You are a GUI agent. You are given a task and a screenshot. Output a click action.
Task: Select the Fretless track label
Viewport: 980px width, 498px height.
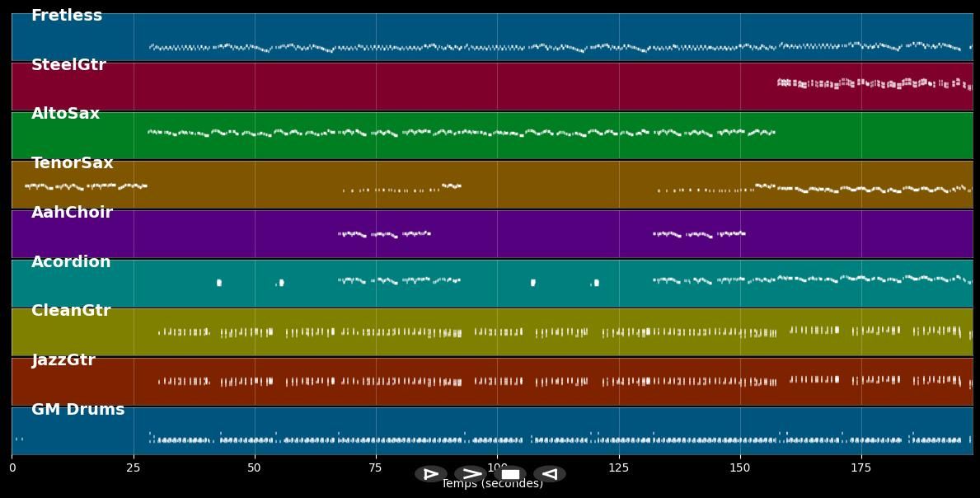pyautogui.click(x=67, y=16)
